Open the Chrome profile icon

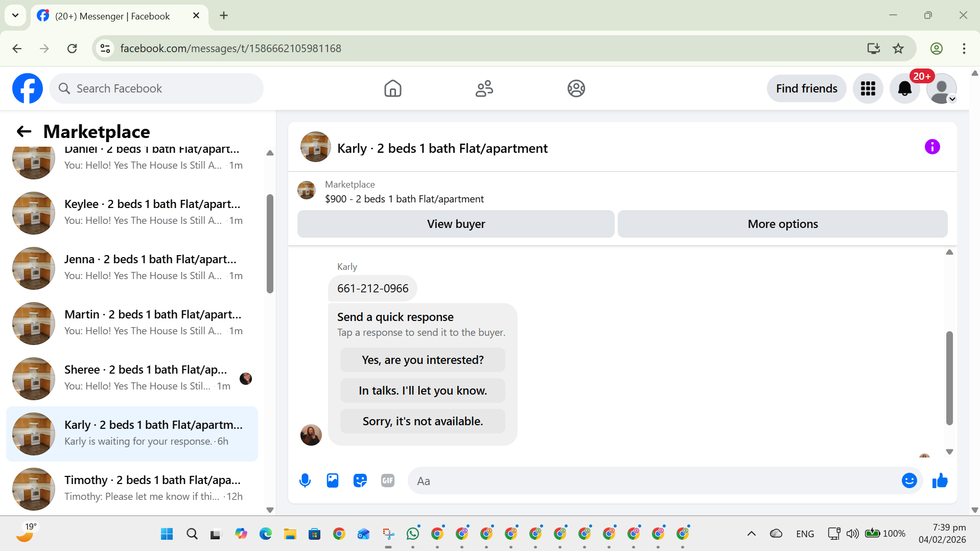[x=936, y=49]
